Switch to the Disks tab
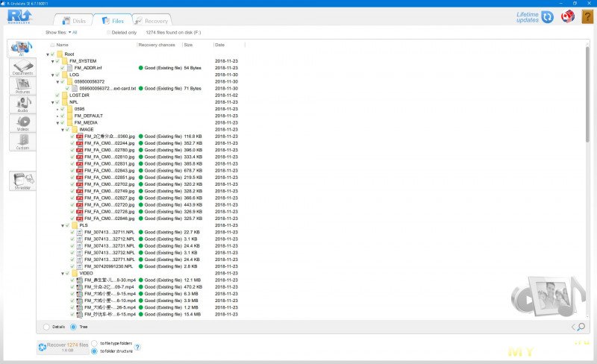597x364 pixels. point(73,21)
